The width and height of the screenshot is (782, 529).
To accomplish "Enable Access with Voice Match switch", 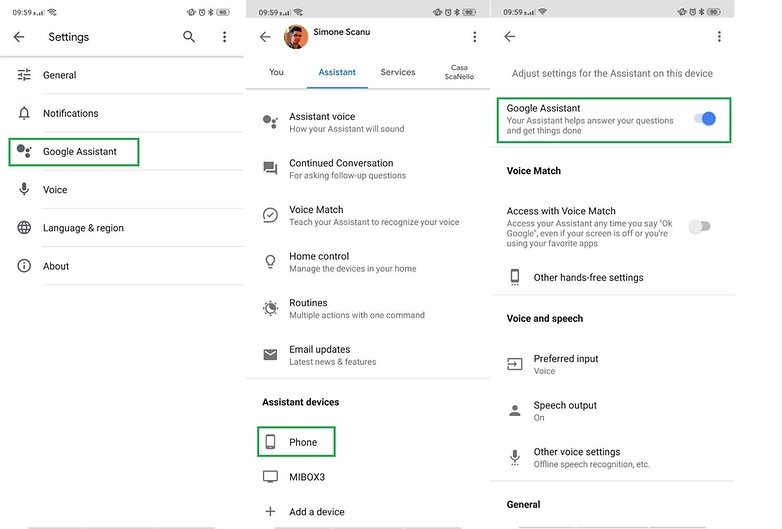I will pos(699,226).
